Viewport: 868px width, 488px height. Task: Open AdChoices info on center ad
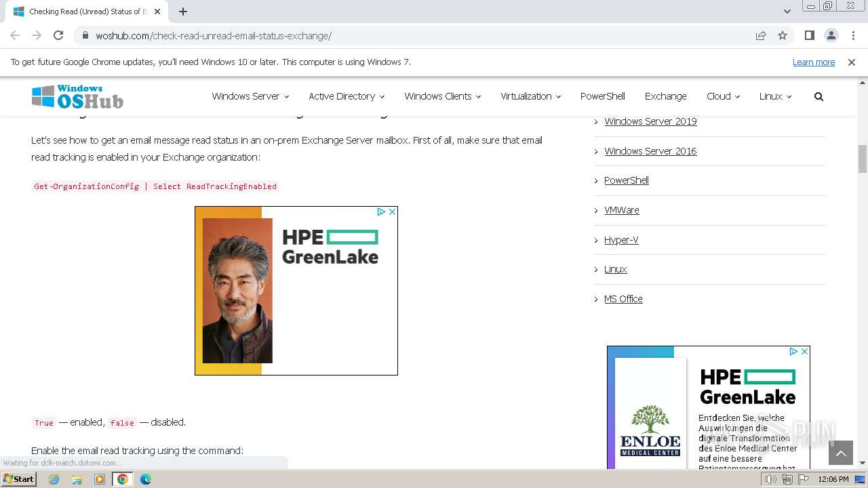(x=381, y=211)
